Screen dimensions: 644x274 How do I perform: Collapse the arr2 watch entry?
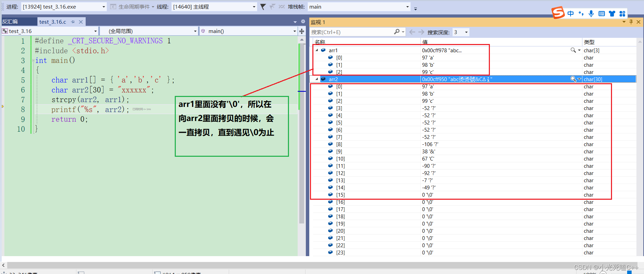(317, 79)
